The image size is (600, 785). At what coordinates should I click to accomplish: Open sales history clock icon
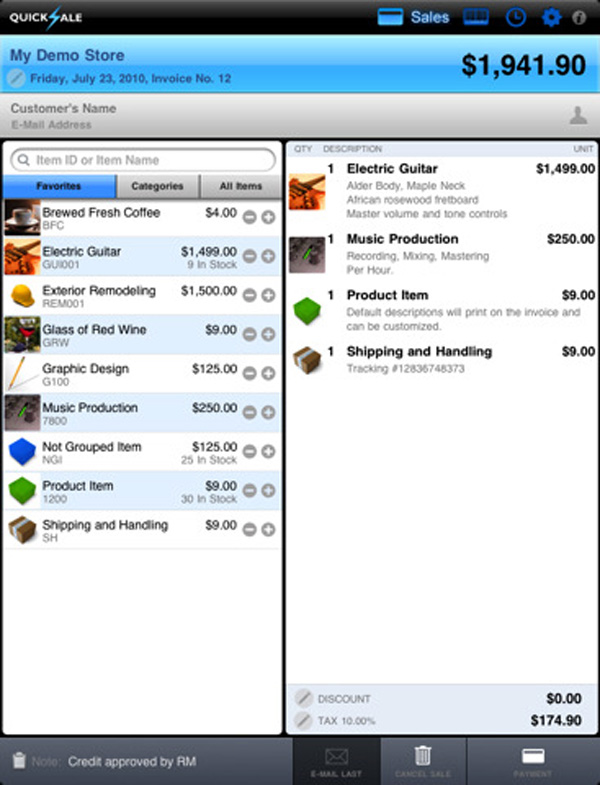pos(515,18)
